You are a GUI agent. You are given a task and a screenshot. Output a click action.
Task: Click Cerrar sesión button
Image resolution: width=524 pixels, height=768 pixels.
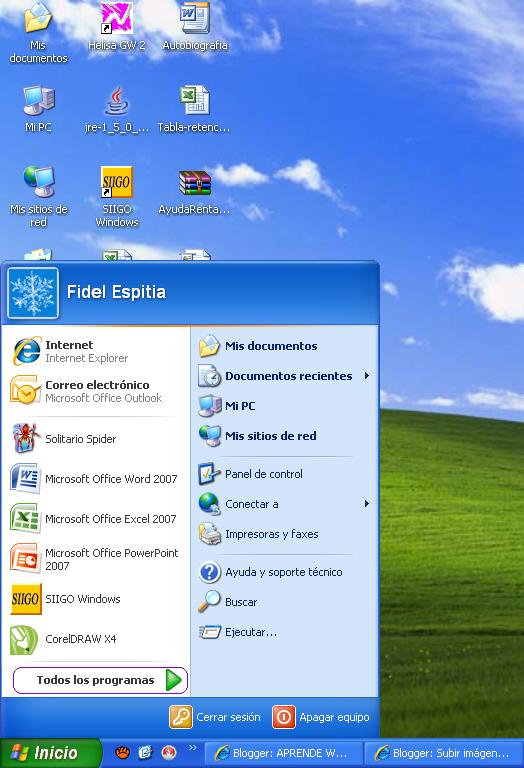pyautogui.click(x=215, y=717)
